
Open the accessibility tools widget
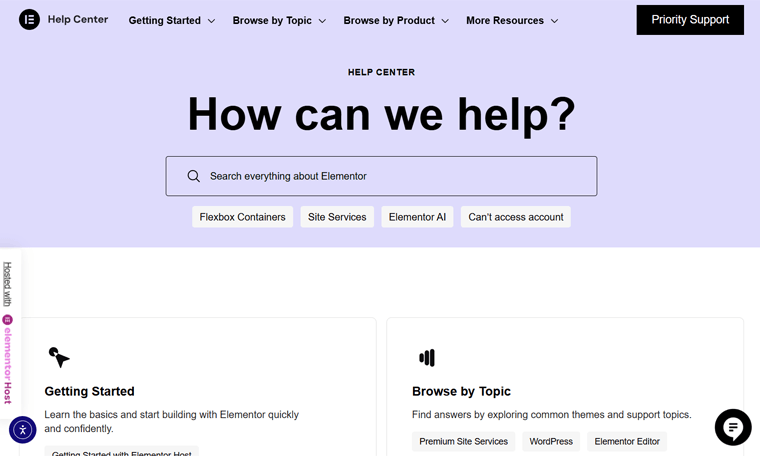(22, 430)
